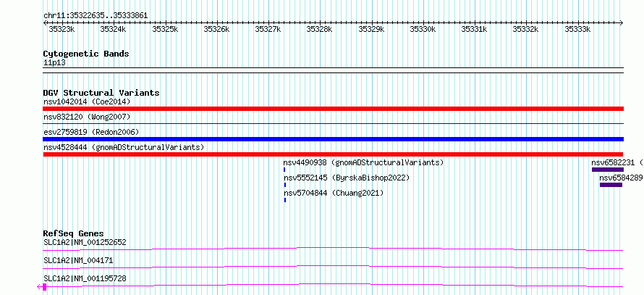The width and height of the screenshot is (644, 295).
Task: Click the 35330k ruler tick label
Action: 422,29
